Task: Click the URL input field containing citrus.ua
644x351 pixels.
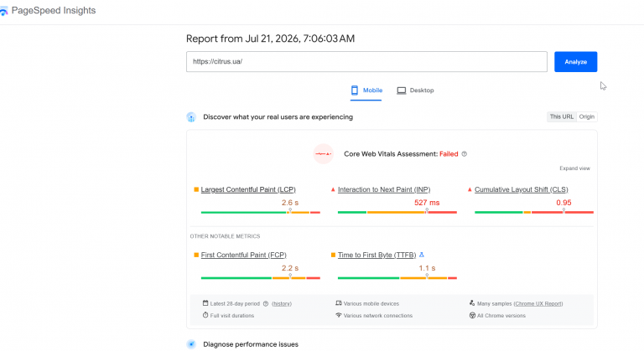Action: click(366, 62)
